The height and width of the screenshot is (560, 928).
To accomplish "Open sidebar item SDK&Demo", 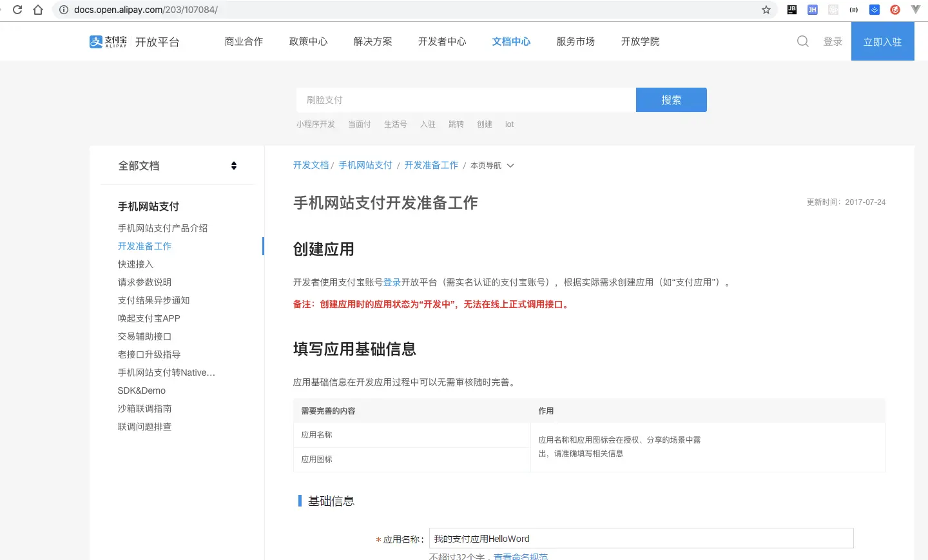I will point(142,391).
